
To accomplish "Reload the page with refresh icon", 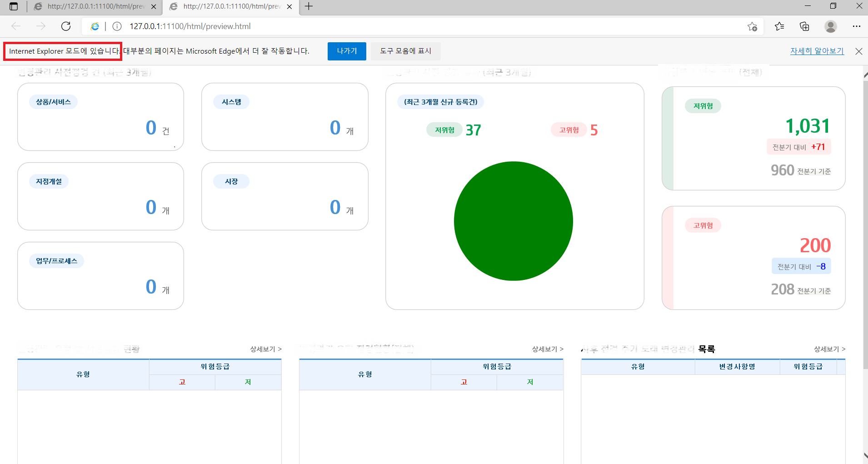I will 66,26.
